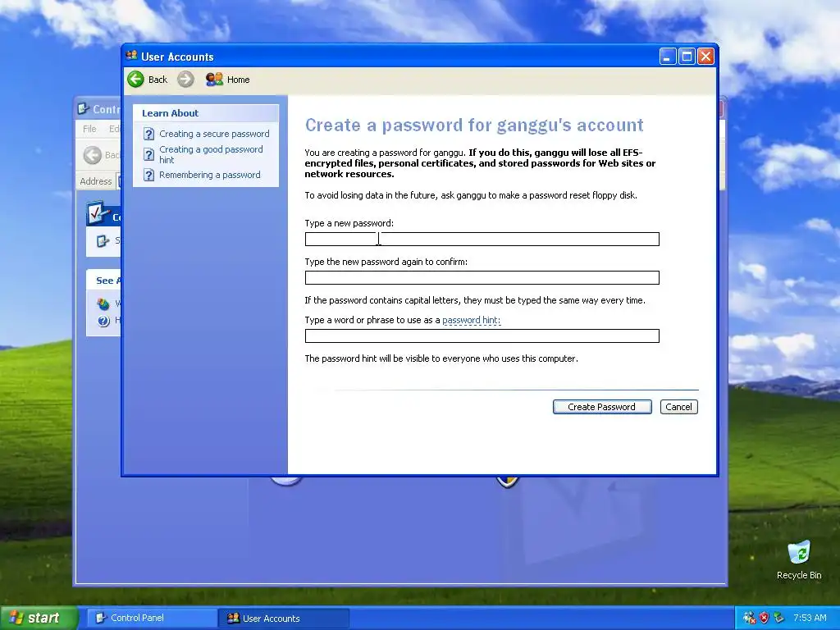The height and width of the screenshot is (630, 840).
Task: Click the tray icon left of the clock
Action: [x=779, y=618]
